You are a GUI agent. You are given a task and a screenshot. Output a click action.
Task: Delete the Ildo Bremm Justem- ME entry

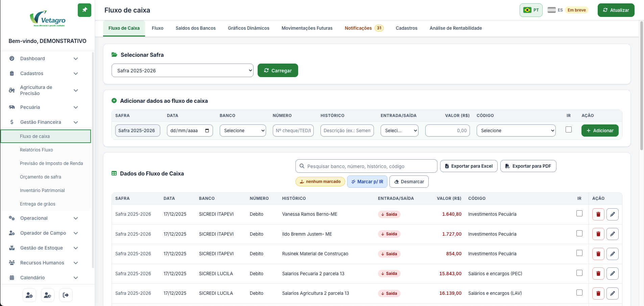(598, 234)
